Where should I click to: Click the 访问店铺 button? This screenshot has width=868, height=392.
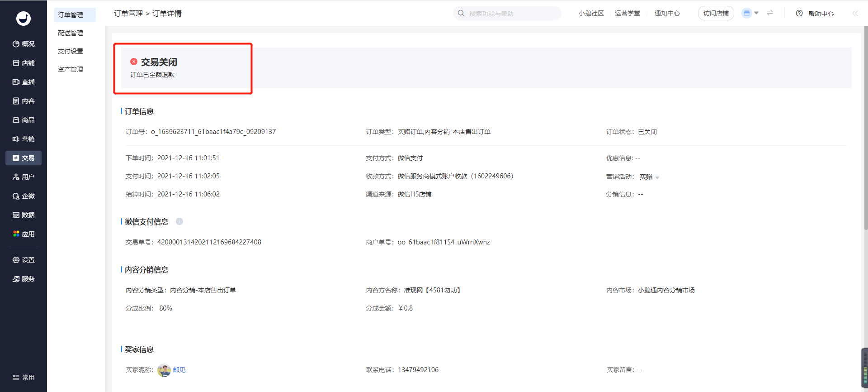pos(716,13)
